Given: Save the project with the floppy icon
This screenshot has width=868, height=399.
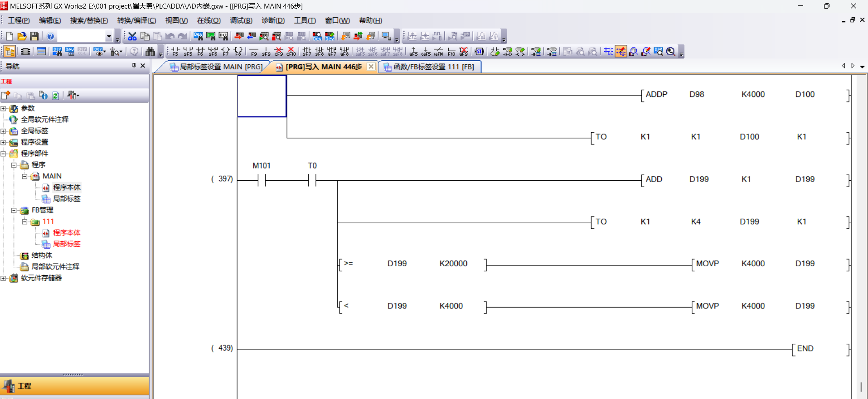Looking at the screenshot, I should [34, 36].
